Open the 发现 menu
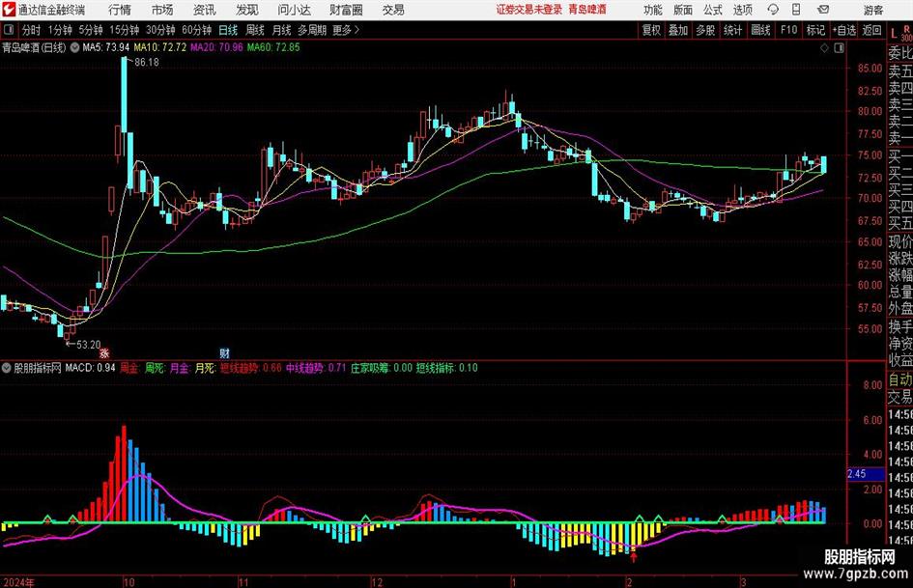 click(x=247, y=10)
